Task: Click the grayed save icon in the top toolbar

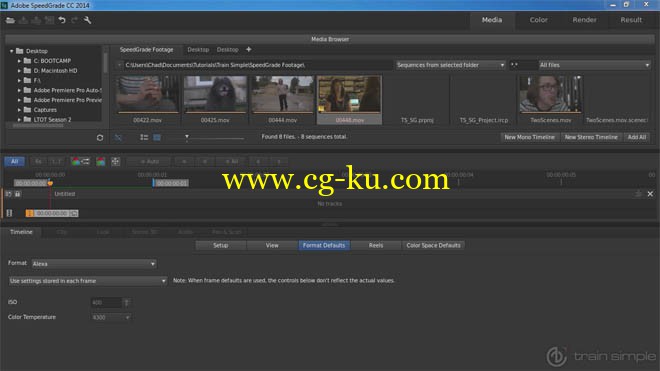Action: pyautogui.click(x=23, y=20)
